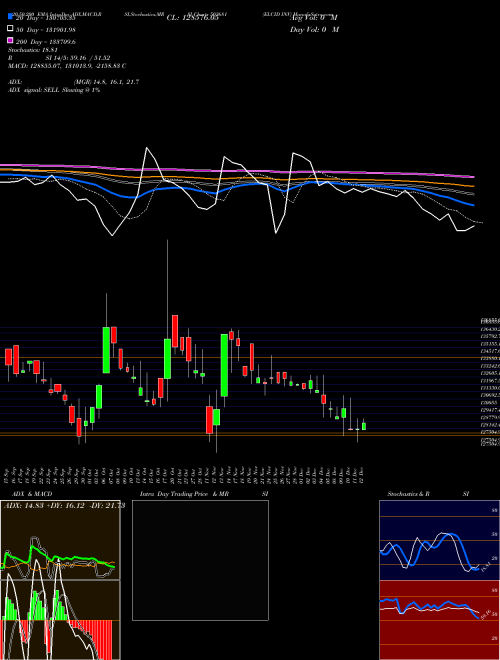Click the 'Stochastics & RSI' panel title
The width and height of the screenshot is (500, 660).
click(x=428, y=494)
